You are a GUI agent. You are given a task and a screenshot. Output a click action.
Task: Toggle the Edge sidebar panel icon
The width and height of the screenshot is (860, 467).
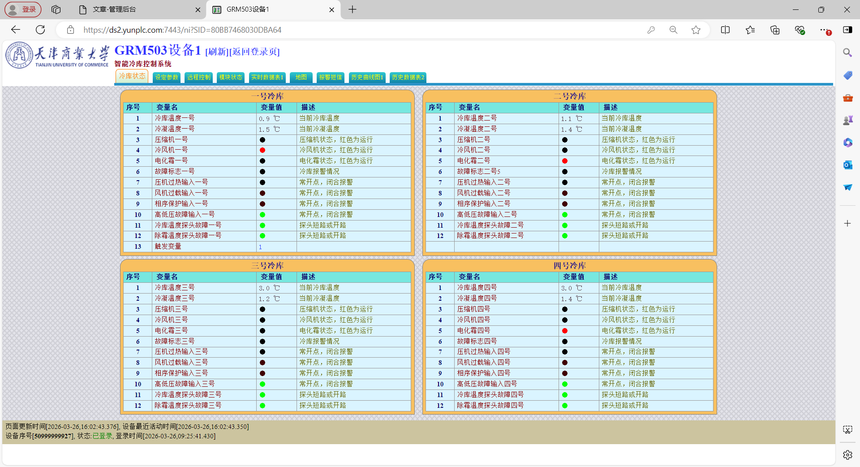click(x=847, y=30)
